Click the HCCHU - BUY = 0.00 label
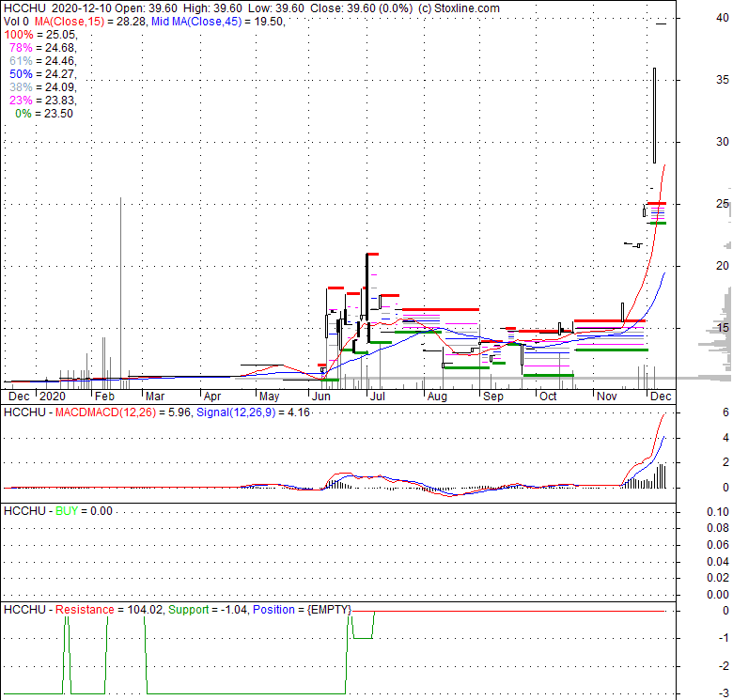 point(58,511)
